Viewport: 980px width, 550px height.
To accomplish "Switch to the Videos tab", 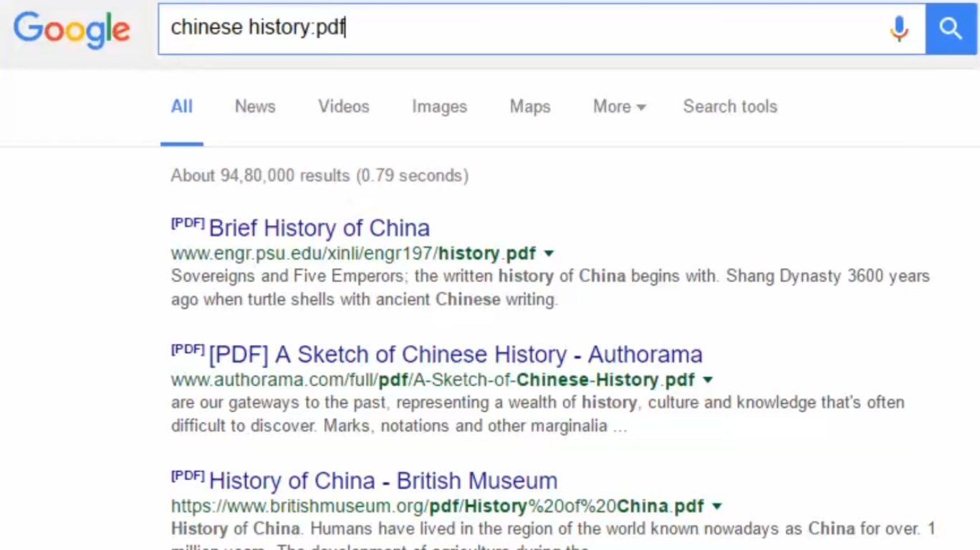I will (344, 107).
